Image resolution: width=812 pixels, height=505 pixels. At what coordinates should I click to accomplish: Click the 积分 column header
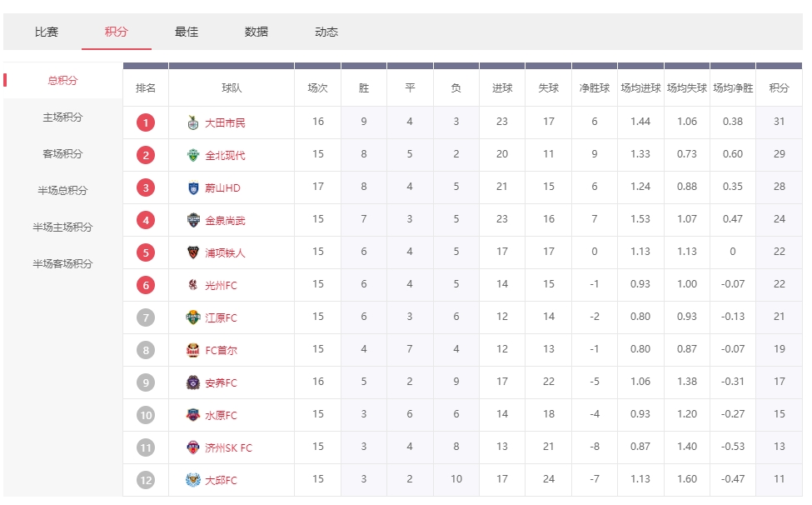coord(779,88)
